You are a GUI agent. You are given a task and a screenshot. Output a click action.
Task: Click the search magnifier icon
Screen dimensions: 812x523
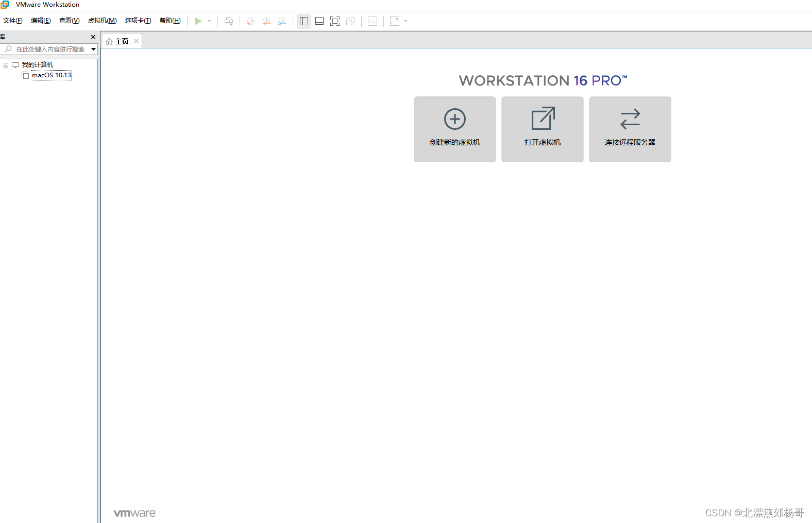8,49
